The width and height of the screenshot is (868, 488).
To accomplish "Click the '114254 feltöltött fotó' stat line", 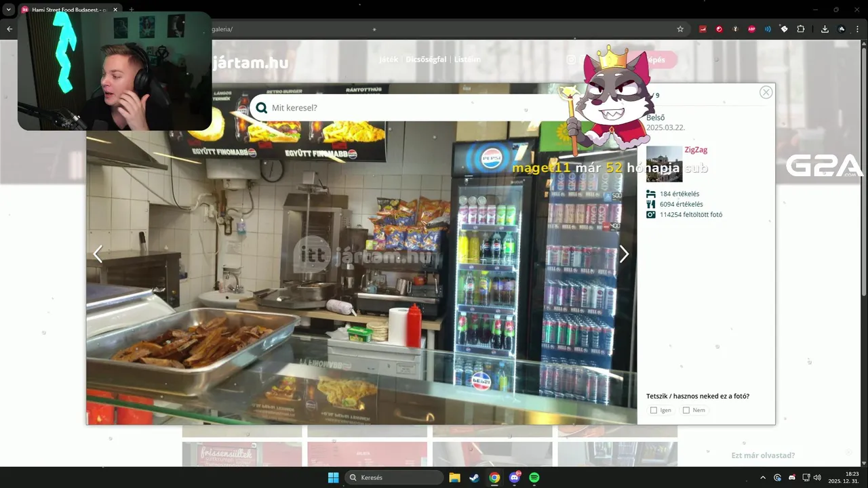I will coord(691,215).
